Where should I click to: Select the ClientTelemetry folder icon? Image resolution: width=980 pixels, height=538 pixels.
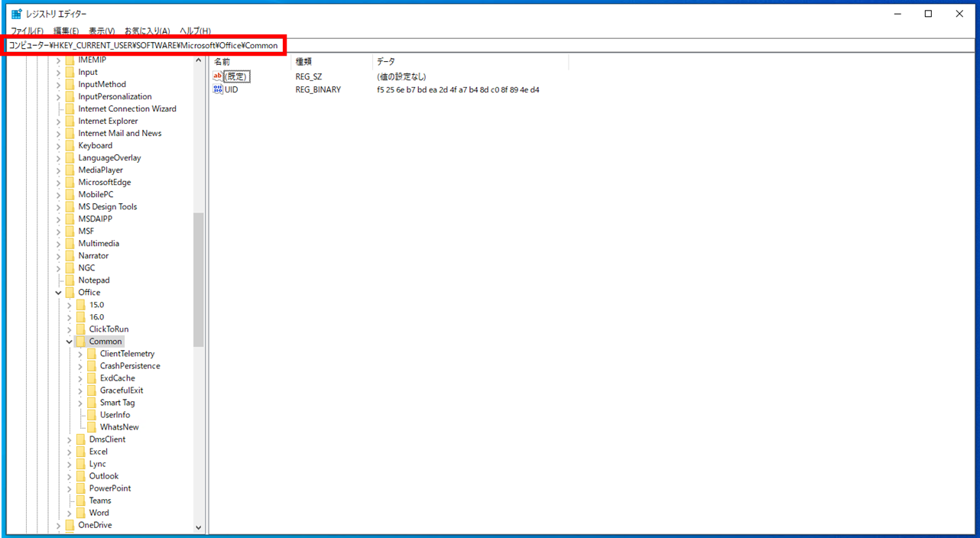tap(91, 353)
